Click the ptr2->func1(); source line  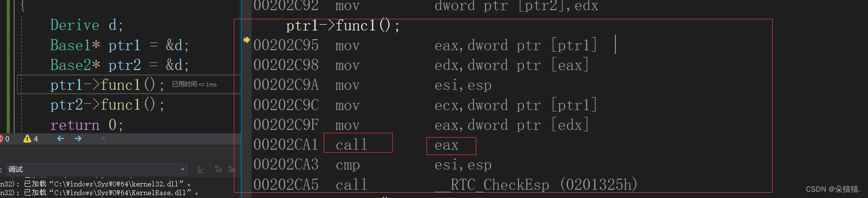(107, 105)
